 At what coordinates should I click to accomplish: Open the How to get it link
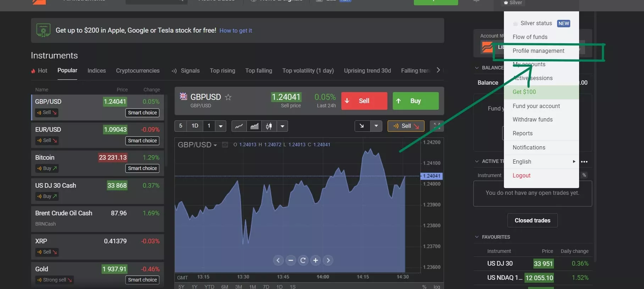(235, 31)
